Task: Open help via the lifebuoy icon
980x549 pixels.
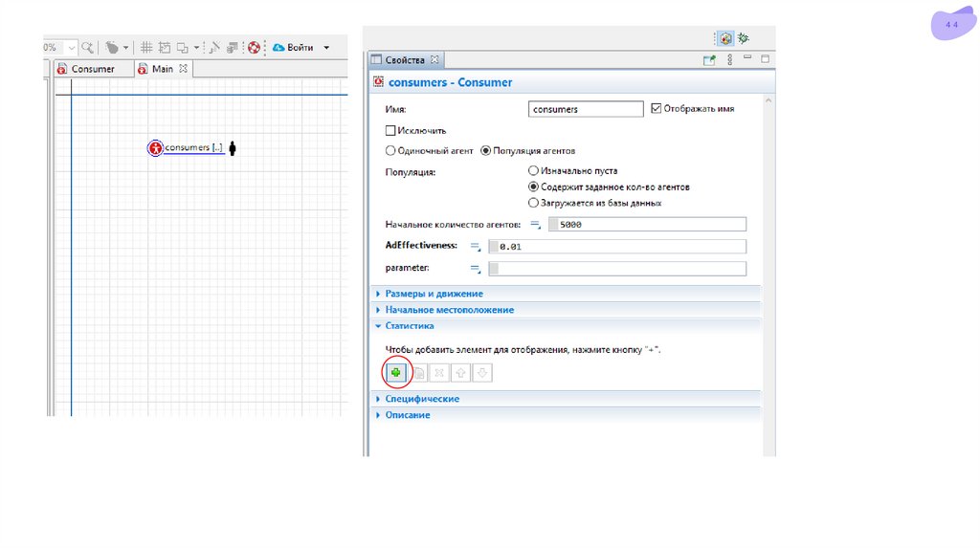Action: (254, 48)
